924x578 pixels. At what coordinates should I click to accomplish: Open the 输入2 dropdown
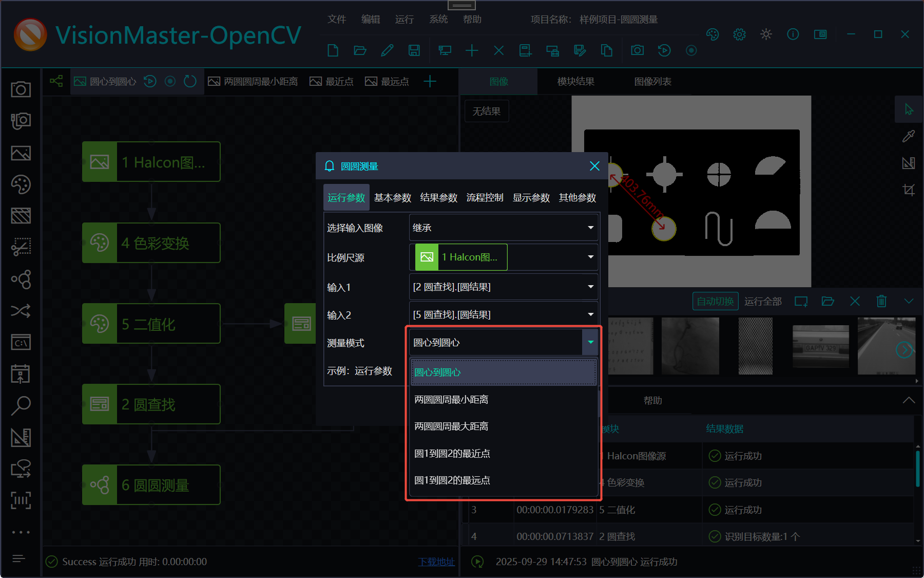tap(504, 314)
